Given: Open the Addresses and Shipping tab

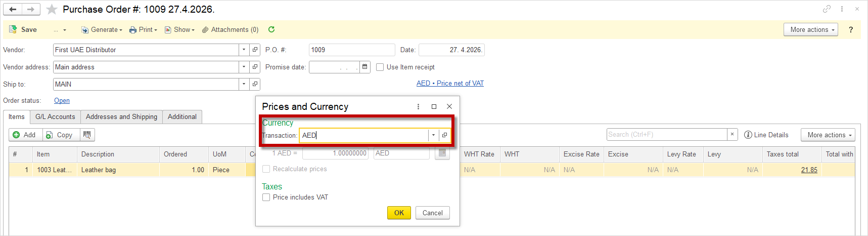Looking at the screenshot, I should (121, 116).
